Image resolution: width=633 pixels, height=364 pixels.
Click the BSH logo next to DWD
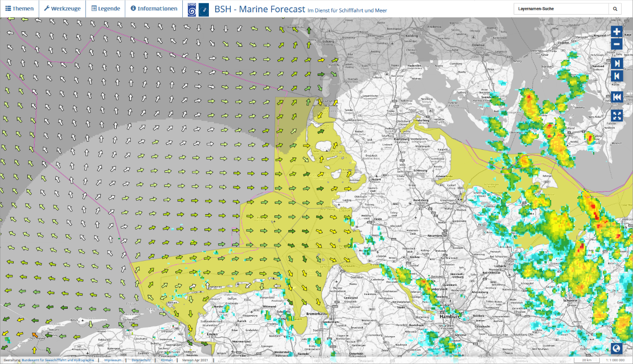204,9
